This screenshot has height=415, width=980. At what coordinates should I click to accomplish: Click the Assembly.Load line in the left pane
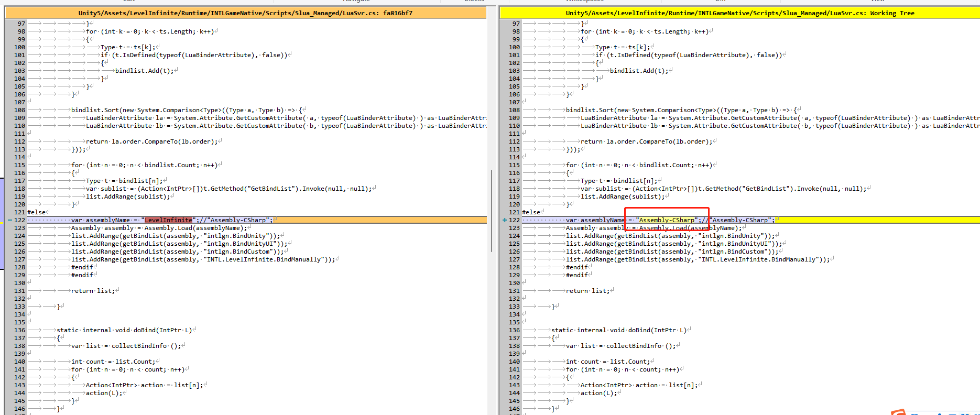click(x=158, y=228)
